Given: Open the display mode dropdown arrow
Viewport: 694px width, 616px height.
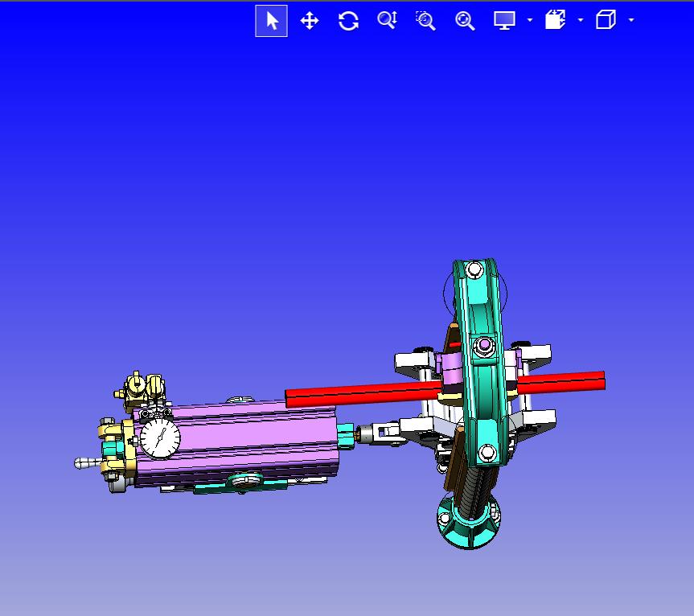Looking at the screenshot, I should pyautogui.click(x=530, y=20).
